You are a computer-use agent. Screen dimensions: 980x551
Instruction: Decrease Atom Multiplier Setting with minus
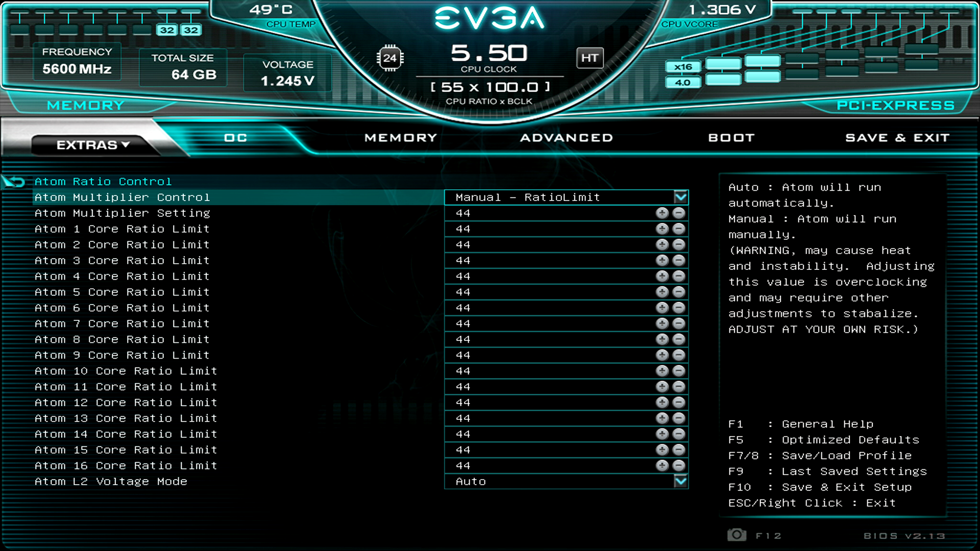pos(678,213)
